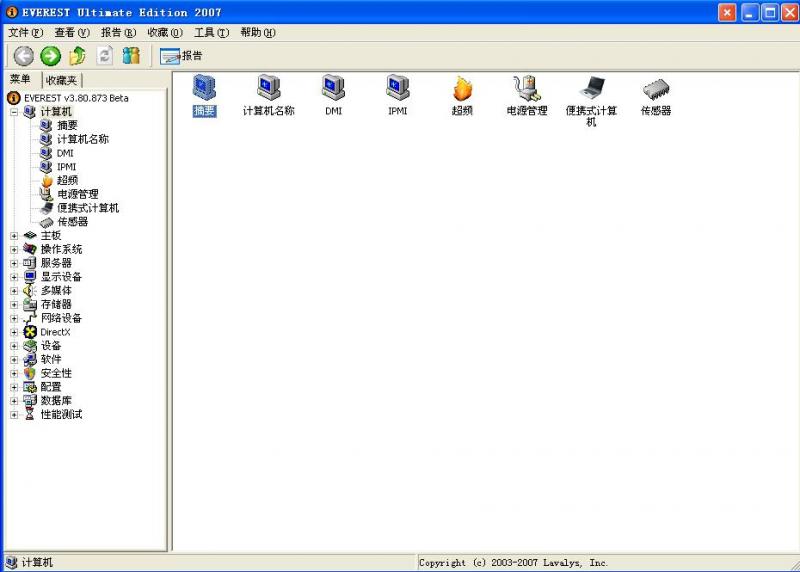The height and width of the screenshot is (572, 800).
Task: Select 计算机名称 in the tree
Action: [x=83, y=139]
